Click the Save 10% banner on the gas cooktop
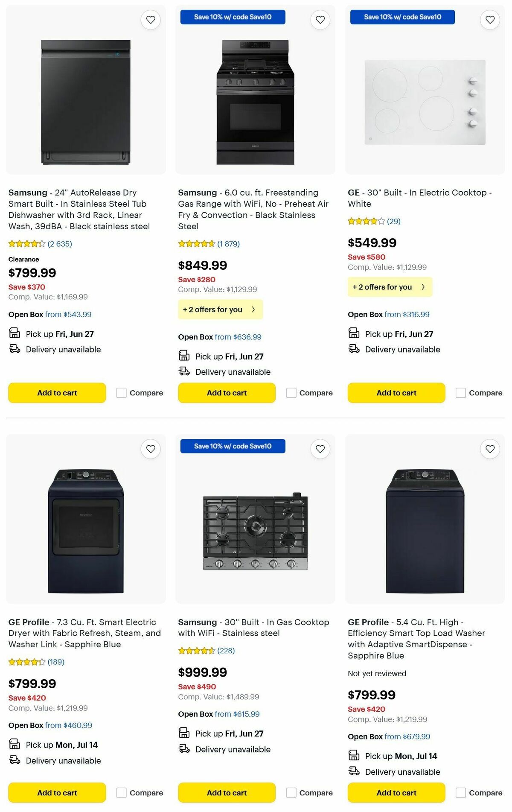Screen dimensions: 512x812 [x=233, y=446]
